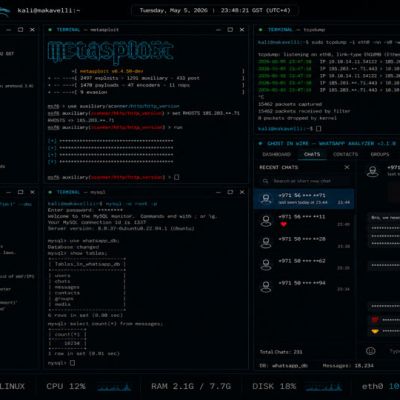Click the '15462 packets captured' line
This screenshot has height=400, width=400.
pos(290,104)
